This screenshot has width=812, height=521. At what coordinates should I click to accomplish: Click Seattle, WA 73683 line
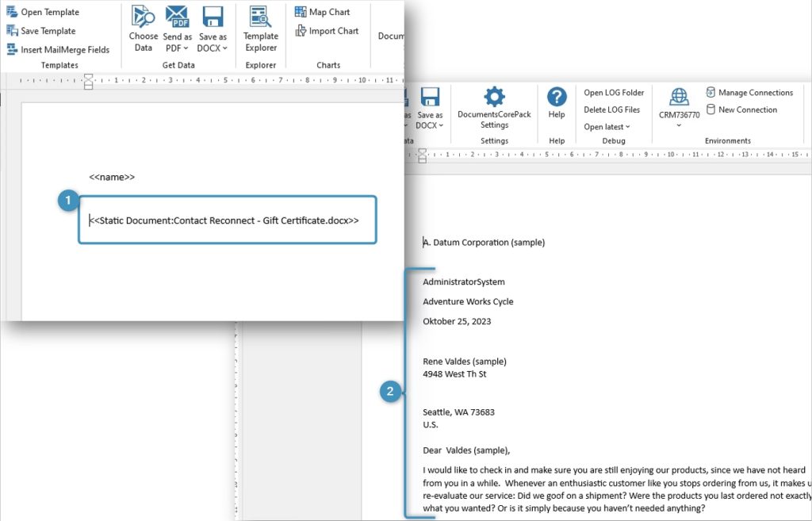click(x=458, y=412)
